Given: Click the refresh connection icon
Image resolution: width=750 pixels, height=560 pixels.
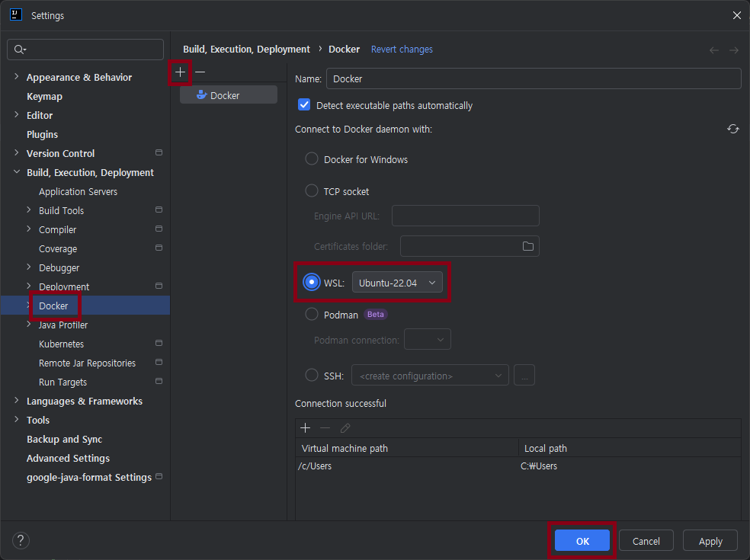Looking at the screenshot, I should click(732, 130).
